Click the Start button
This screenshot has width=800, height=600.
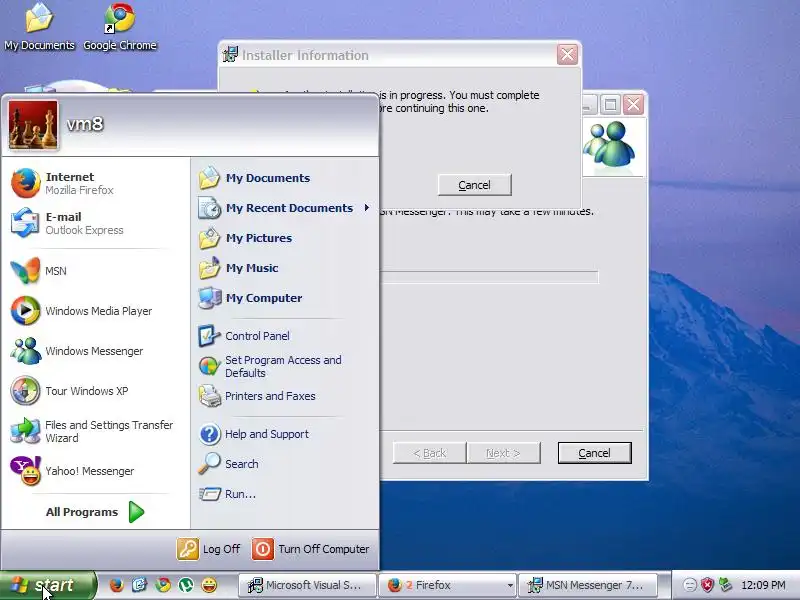tap(47, 585)
